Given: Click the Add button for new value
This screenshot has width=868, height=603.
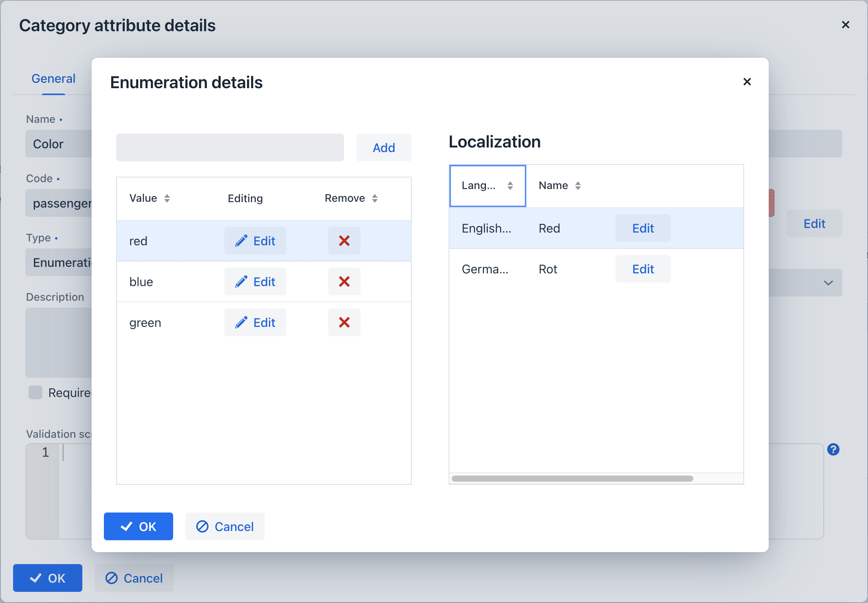Looking at the screenshot, I should [x=384, y=147].
